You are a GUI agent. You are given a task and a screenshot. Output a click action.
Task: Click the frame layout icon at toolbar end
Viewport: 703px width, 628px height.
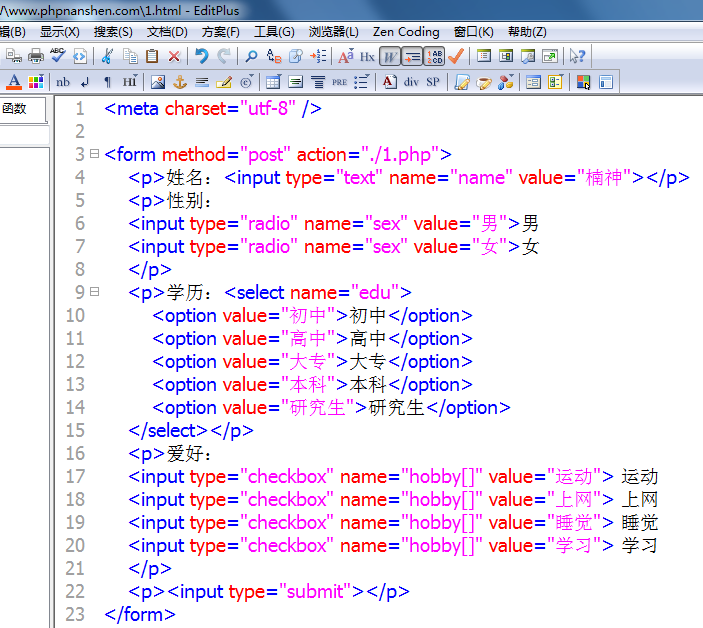(x=606, y=82)
